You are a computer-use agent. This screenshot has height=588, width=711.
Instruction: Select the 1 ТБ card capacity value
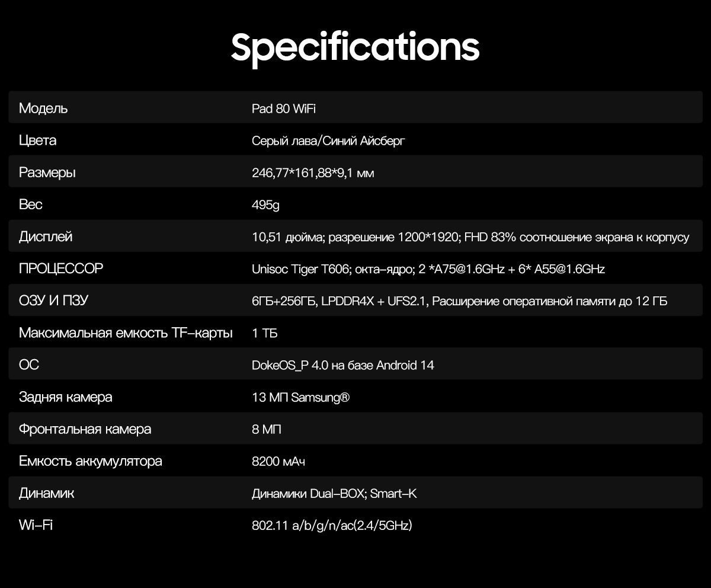coord(265,333)
